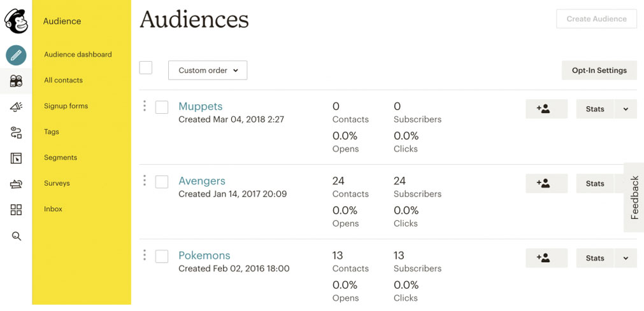Open the Automations journey icon
This screenshot has height=311, width=644.
[16, 132]
